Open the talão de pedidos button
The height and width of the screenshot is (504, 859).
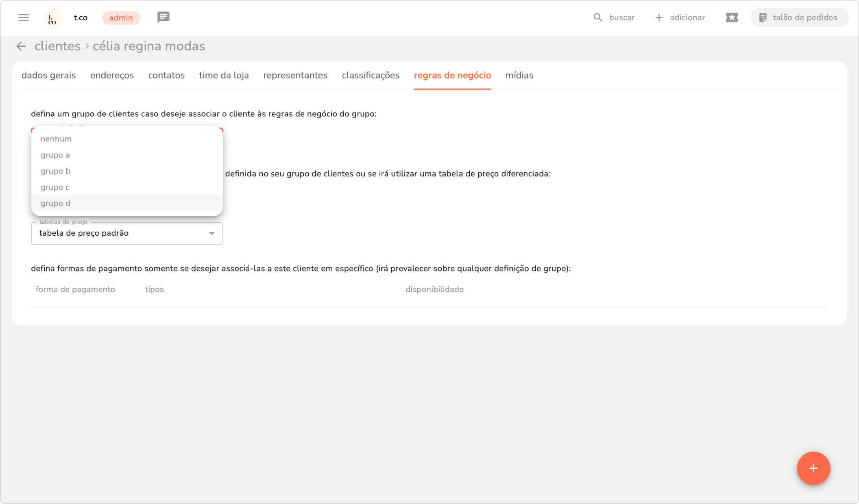click(799, 17)
